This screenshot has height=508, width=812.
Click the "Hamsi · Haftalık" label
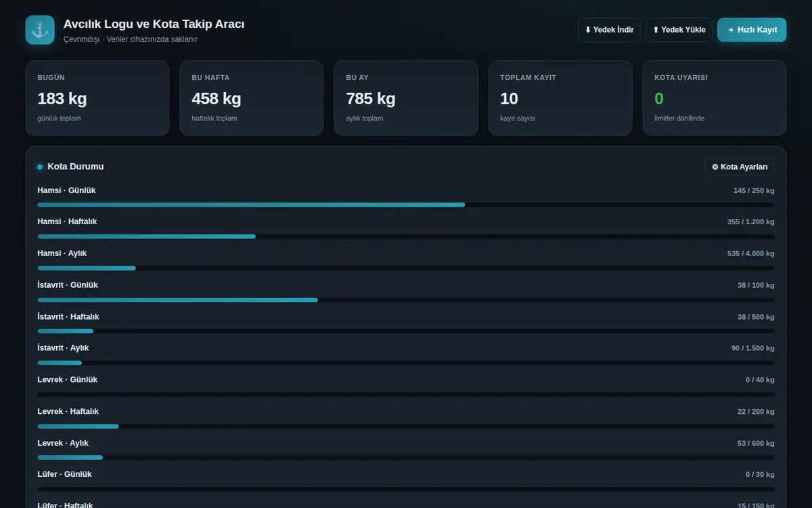(x=67, y=221)
